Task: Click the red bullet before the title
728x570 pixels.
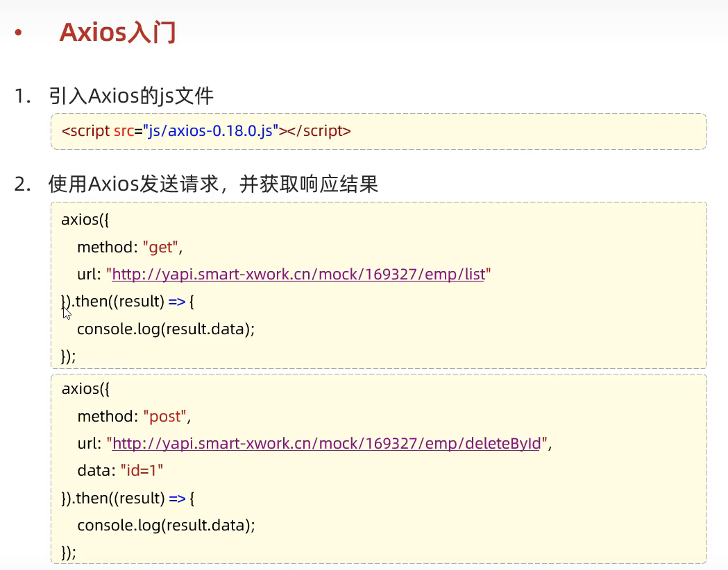Action: (x=19, y=33)
